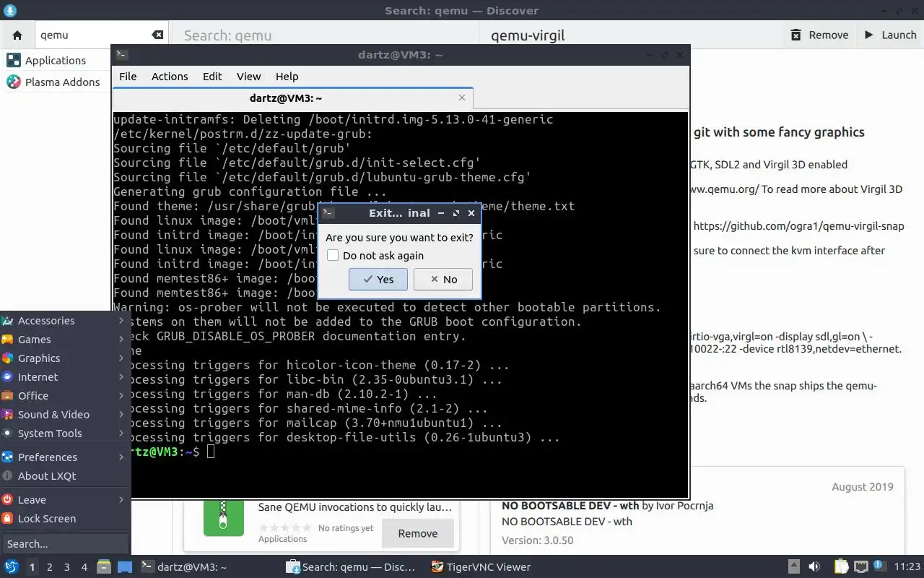The width and height of the screenshot is (924, 578).
Task: Switch to virtual desktop 4
Action: coord(84,567)
